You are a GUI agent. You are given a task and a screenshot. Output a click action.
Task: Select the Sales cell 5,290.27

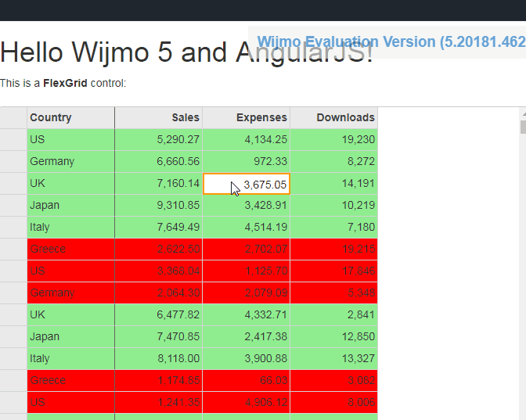pos(159,140)
